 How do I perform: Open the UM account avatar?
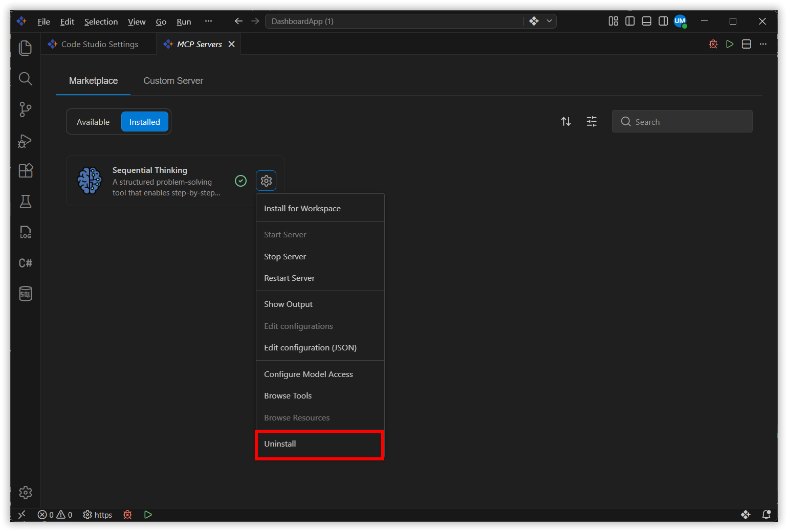pos(680,21)
